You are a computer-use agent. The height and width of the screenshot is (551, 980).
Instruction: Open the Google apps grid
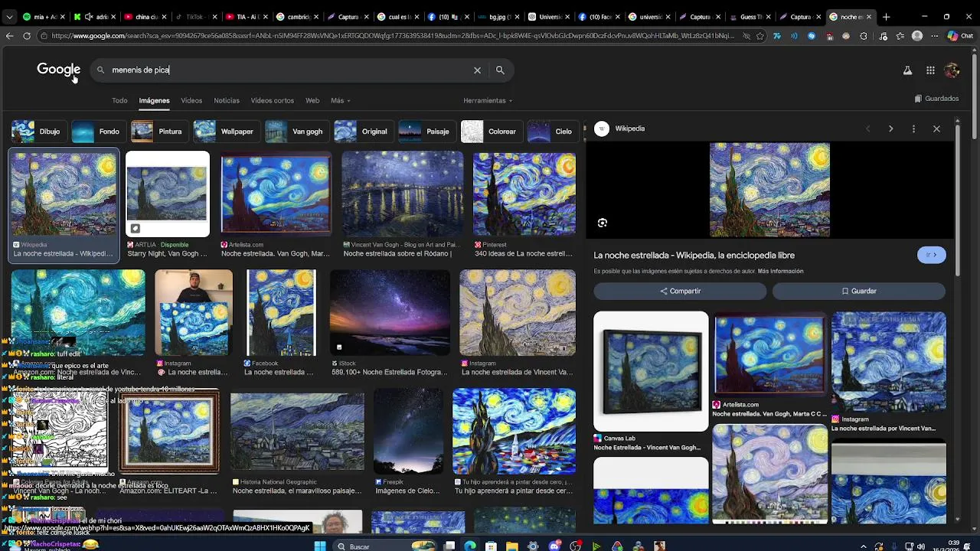(930, 70)
